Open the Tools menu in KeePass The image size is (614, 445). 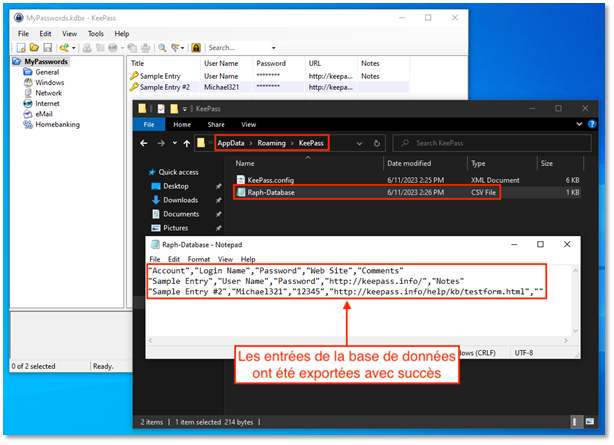[x=96, y=34]
